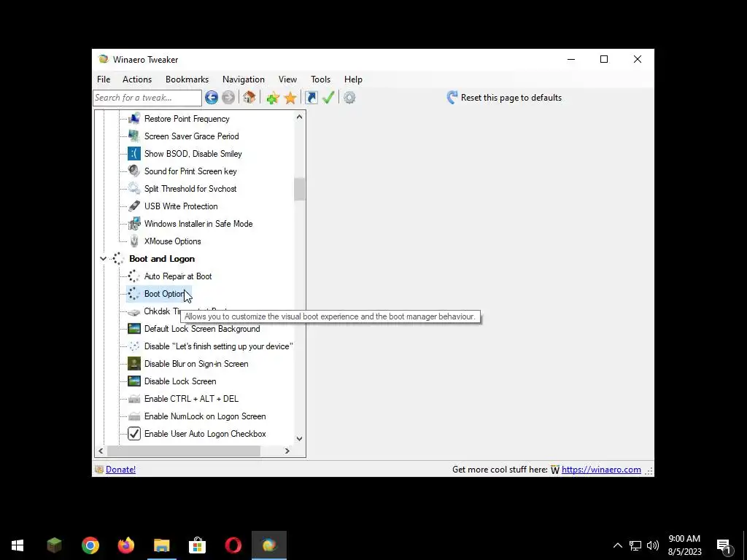
Task: Open the Actions menu
Action: coord(136,79)
